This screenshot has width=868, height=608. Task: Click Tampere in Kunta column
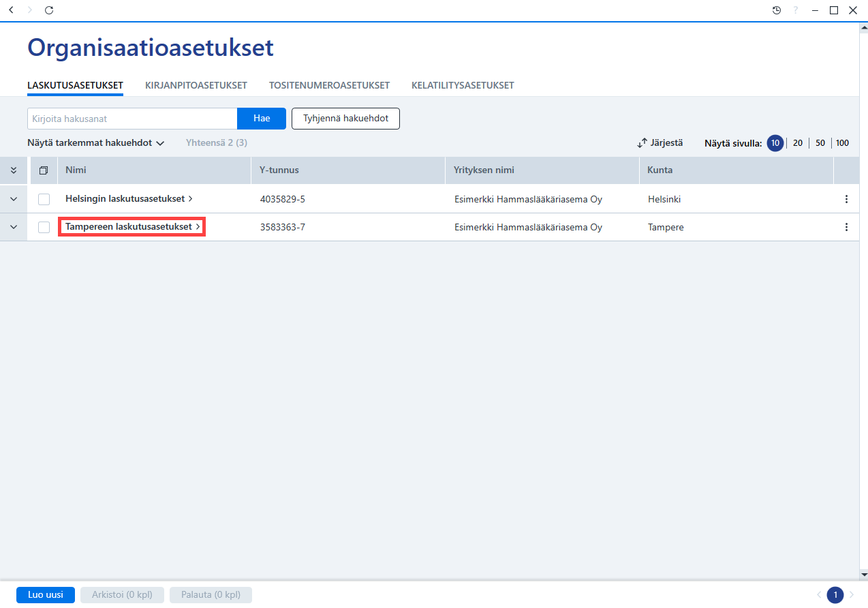point(666,228)
